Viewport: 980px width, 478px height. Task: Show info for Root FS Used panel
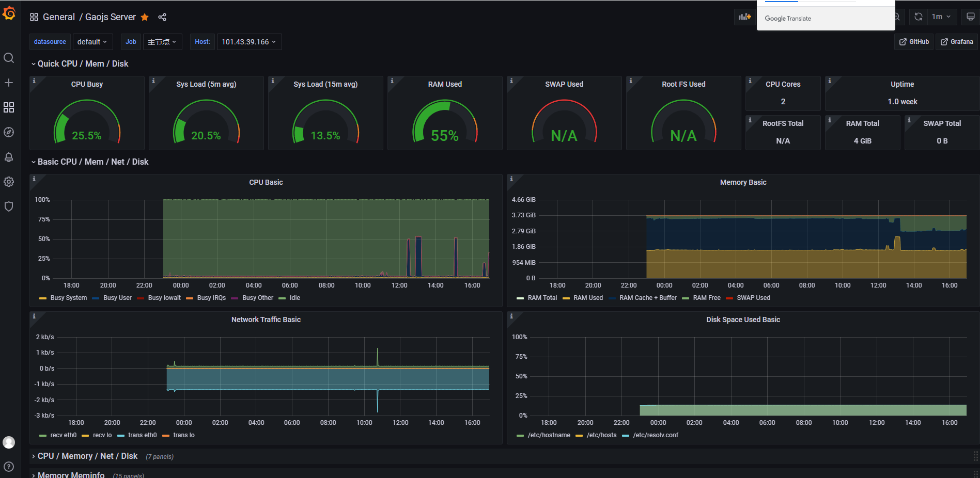pos(631,81)
